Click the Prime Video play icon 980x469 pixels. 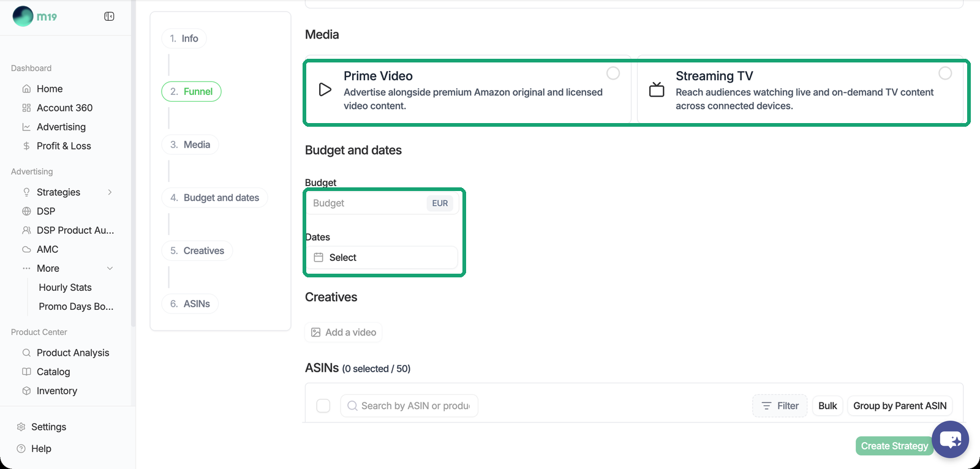pyautogui.click(x=325, y=90)
